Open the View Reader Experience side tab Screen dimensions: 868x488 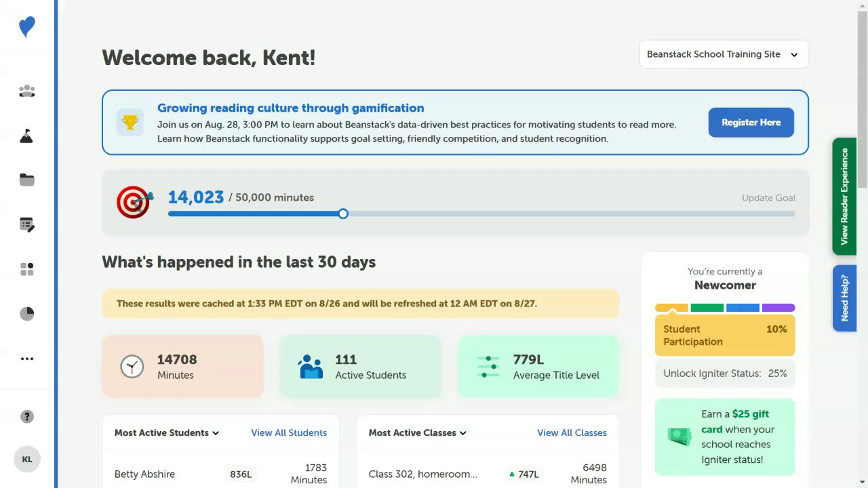pyautogui.click(x=844, y=196)
